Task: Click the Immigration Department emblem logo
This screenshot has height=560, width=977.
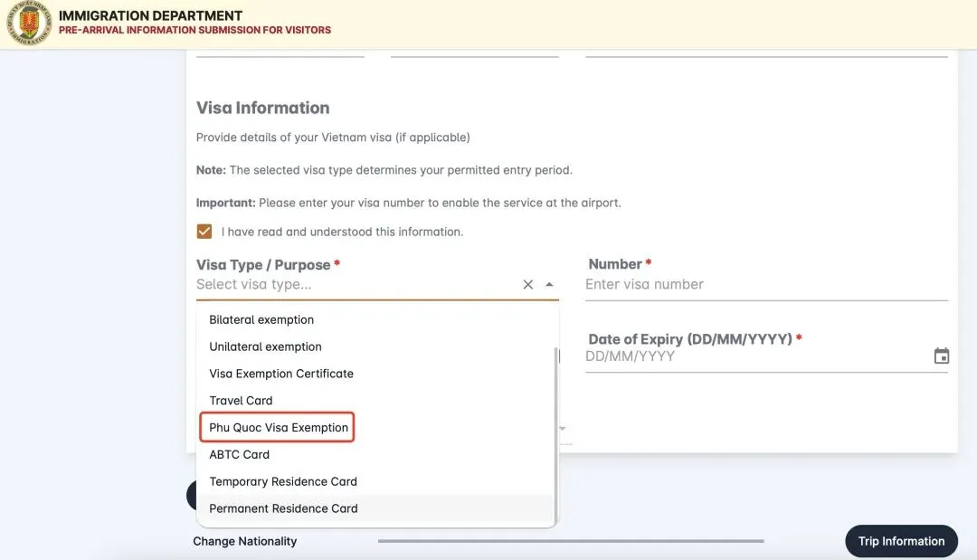Action: tap(29, 23)
